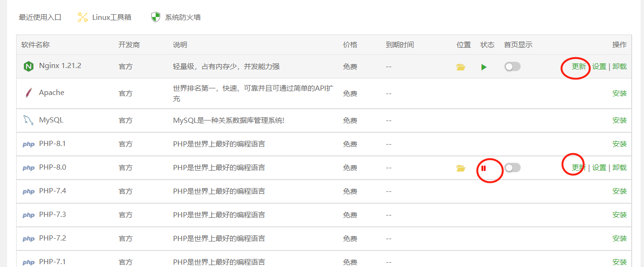Click the PHP-7.3 php logo icon
The height and width of the screenshot is (267, 644).
tap(28, 215)
